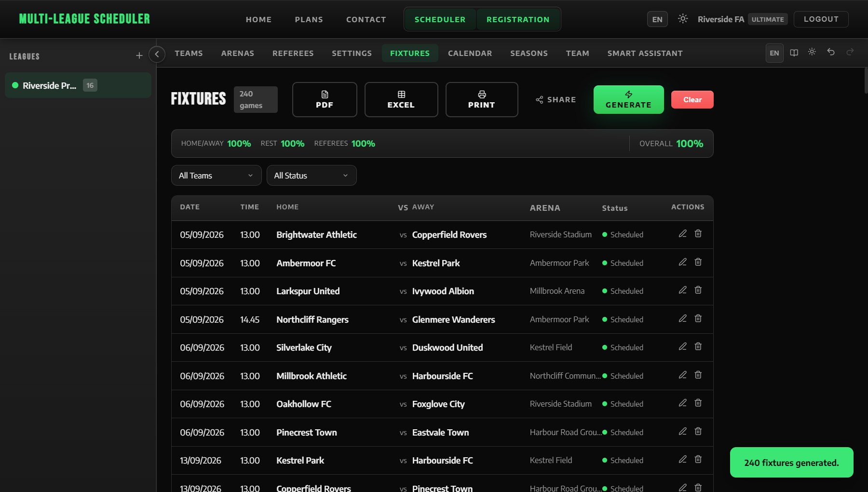This screenshot has width=868, height=492.
Task: Export fixtures to Excel
Action: pos(401,99)
